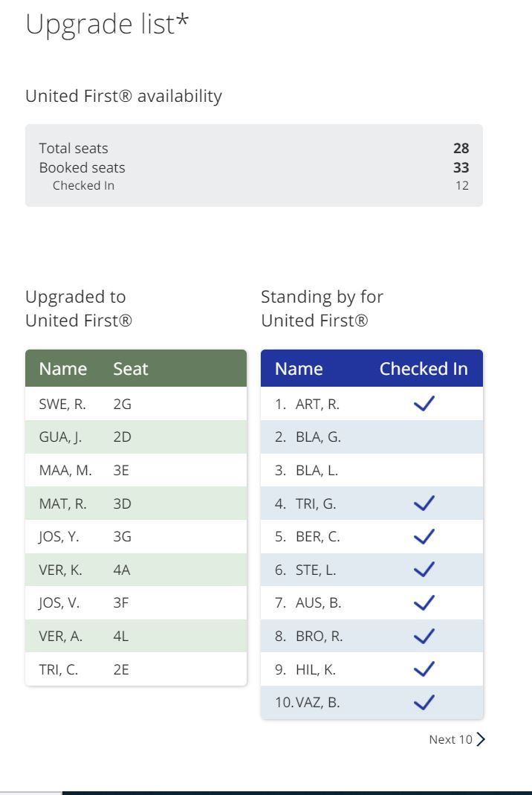Click the checkmark next to BRO, R.
Viewport: 532px width, 795px height.
pos(424,636)
